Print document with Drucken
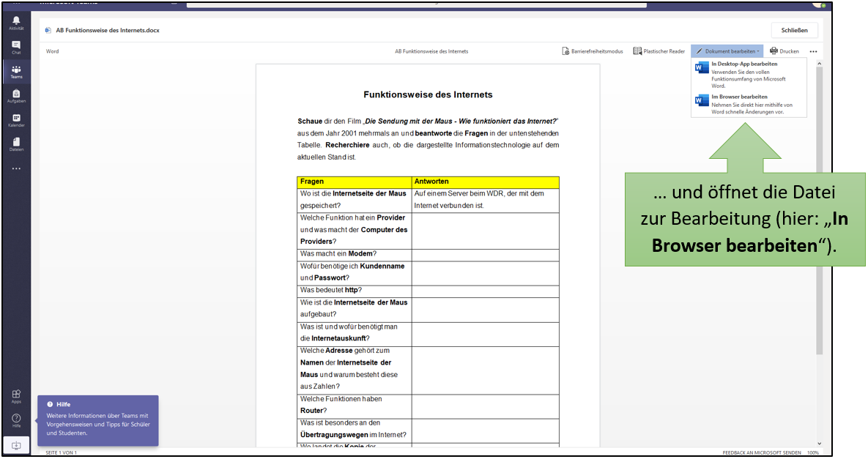 (x=784, y=51)
